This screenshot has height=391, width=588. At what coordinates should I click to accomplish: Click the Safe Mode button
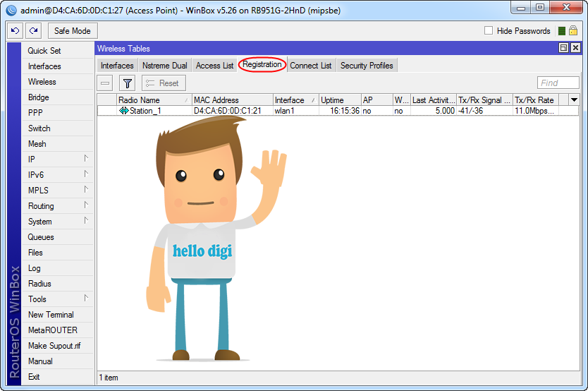[x=73, y=31]
